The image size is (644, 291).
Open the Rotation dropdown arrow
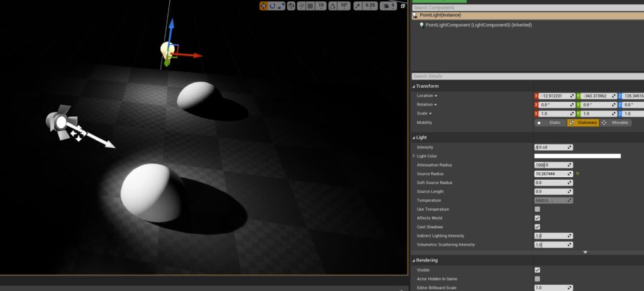point(435,105)
